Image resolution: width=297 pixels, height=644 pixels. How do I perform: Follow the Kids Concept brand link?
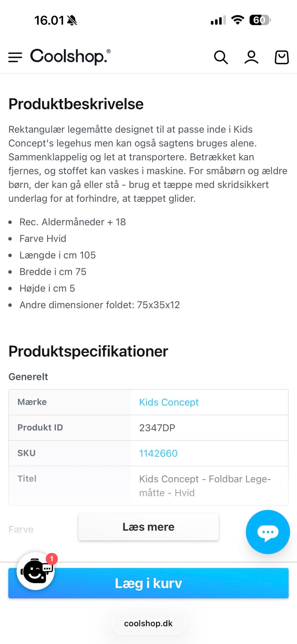pyautogui.click(x=169, y=402)
